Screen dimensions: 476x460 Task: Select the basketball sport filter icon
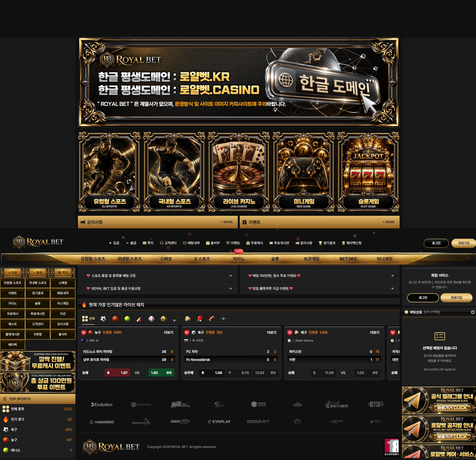coord(115,319)
